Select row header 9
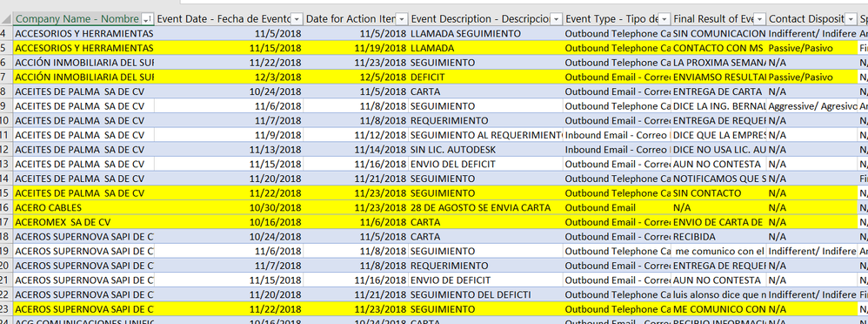Screen dimensions: 868x324 click(5, 106)
